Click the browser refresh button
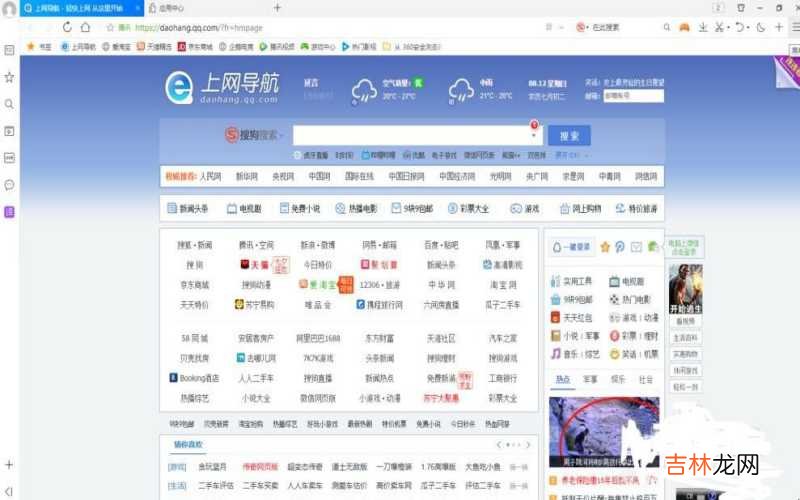 click(69, 27)
